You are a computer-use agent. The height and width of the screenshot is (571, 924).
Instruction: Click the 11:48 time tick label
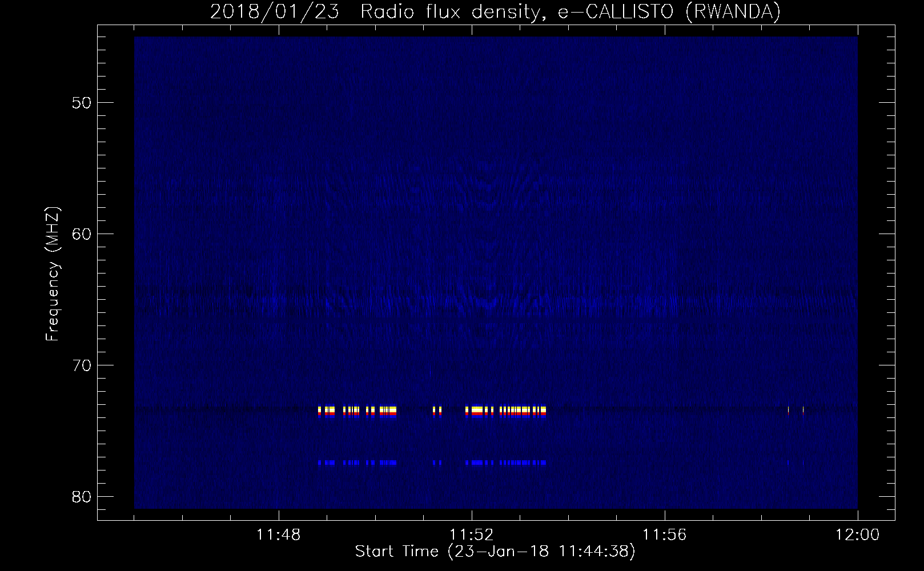tap(279, 535)
